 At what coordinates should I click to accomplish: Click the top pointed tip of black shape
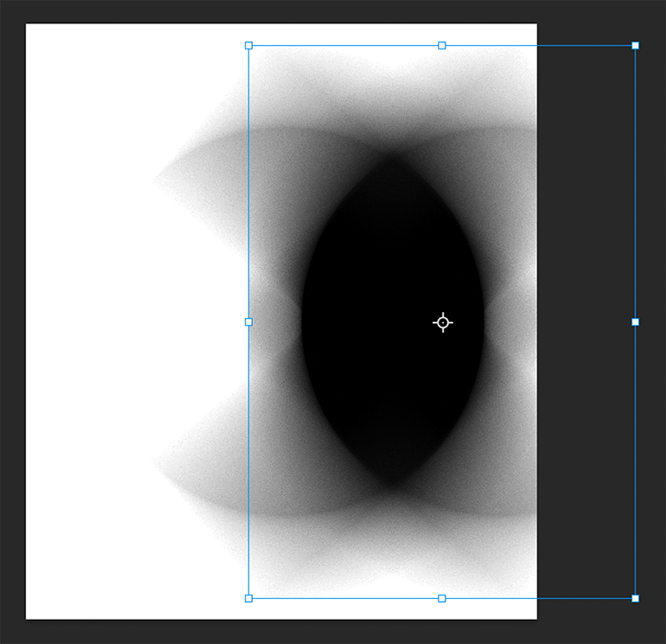tap(392, 158)
